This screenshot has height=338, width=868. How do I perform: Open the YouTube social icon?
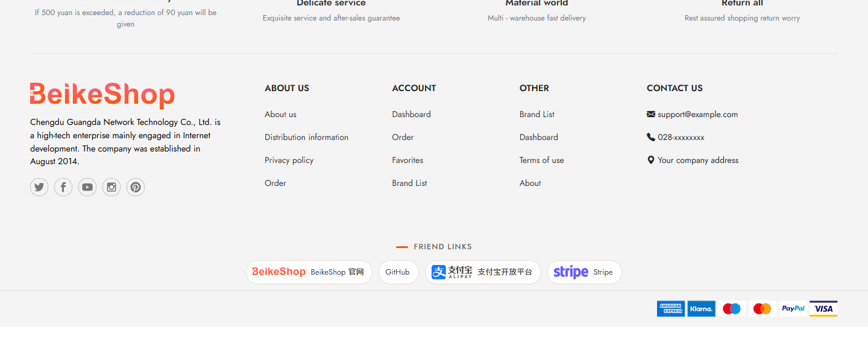pos(87,187)
